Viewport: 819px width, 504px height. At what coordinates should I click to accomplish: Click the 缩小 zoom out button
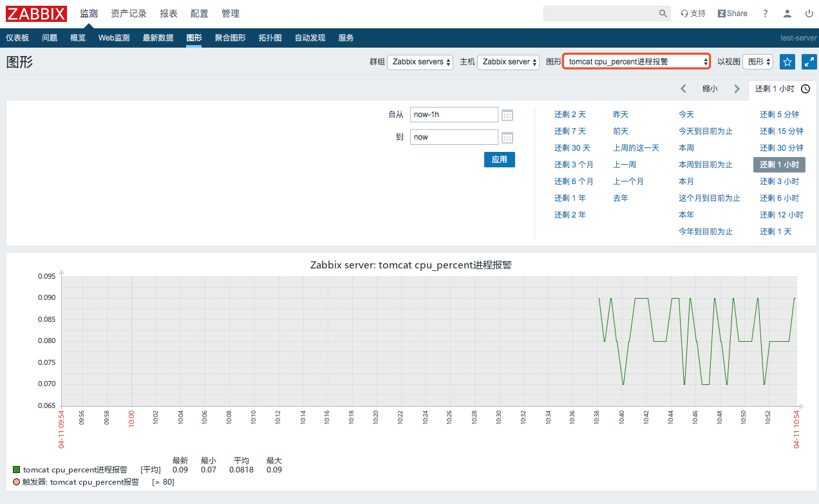(x=710, y=89)
